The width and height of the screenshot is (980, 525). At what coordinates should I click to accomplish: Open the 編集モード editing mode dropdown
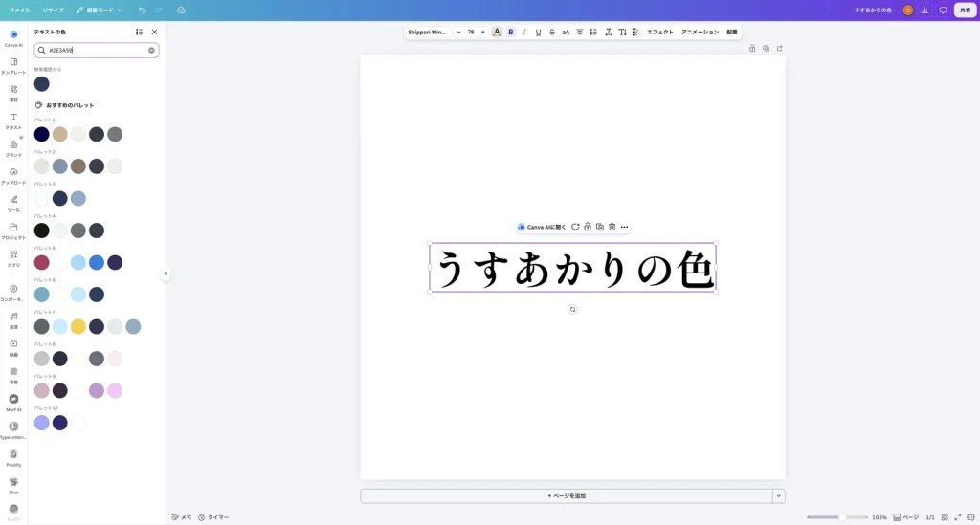click(x=100, y=10)
